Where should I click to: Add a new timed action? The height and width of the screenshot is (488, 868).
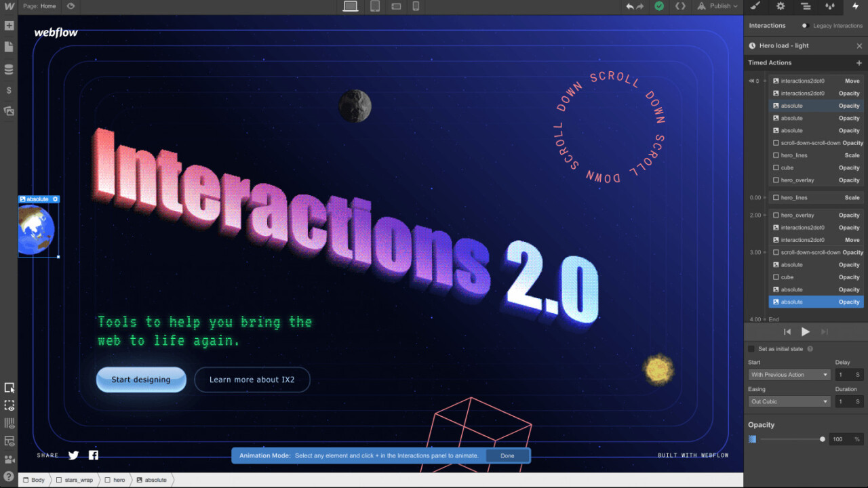(859, 63)
